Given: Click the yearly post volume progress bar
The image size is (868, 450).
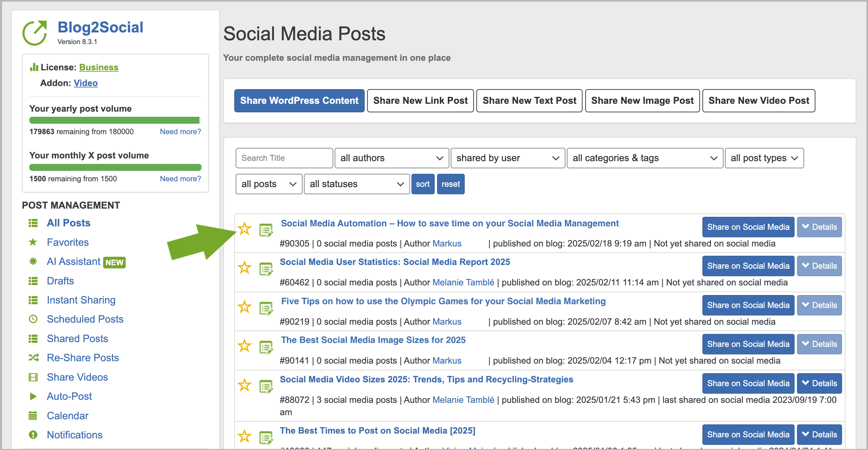Looking at the screenshot, I should tap(115, 120).
